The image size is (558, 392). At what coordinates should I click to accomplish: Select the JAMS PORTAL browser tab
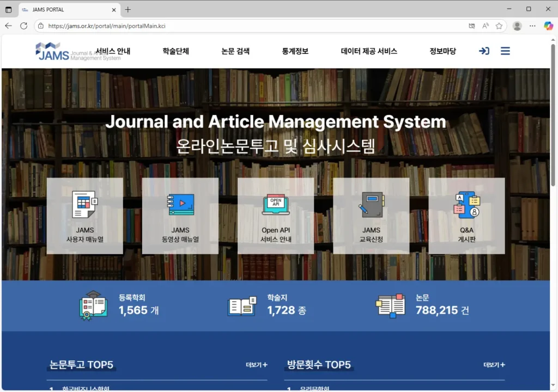[x=69, y=10]
